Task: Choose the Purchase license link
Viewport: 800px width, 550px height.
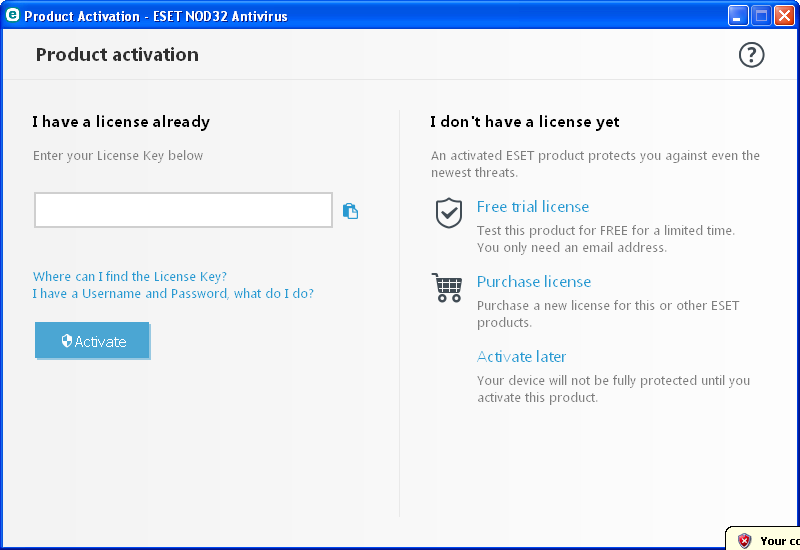Action: [x=534, y=282]
